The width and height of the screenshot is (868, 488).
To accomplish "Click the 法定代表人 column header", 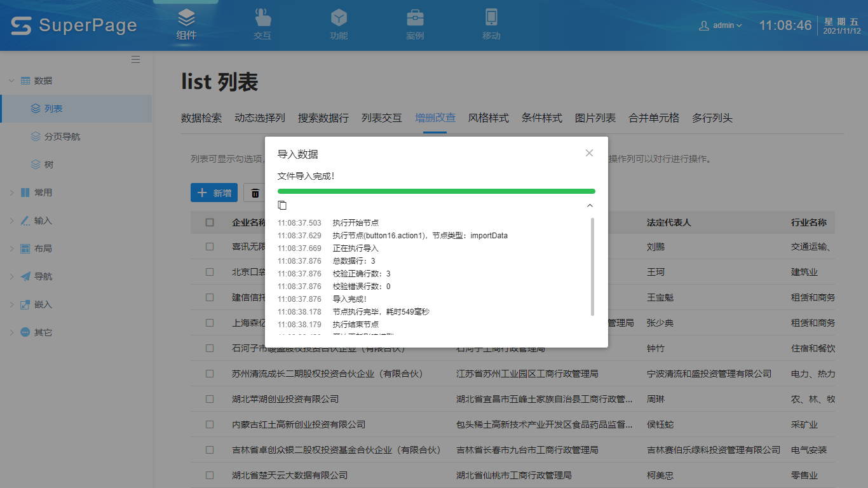I will click(x=668, y=222).
